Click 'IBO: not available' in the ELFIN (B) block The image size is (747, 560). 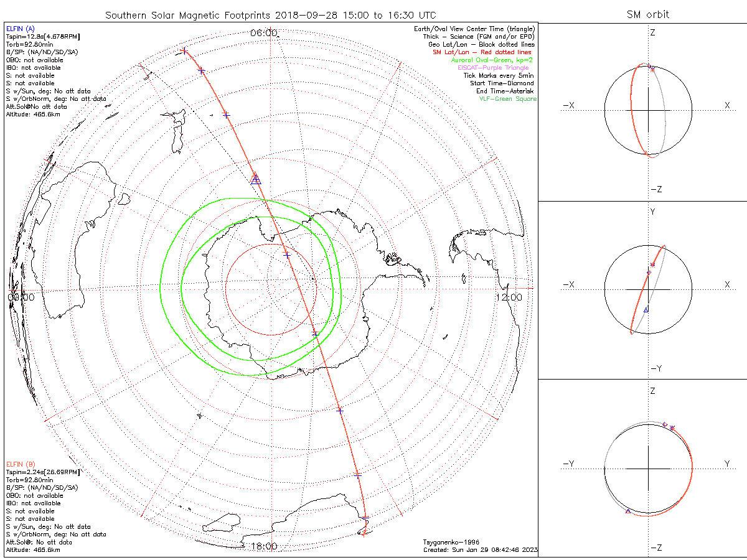tap(34, 503)
